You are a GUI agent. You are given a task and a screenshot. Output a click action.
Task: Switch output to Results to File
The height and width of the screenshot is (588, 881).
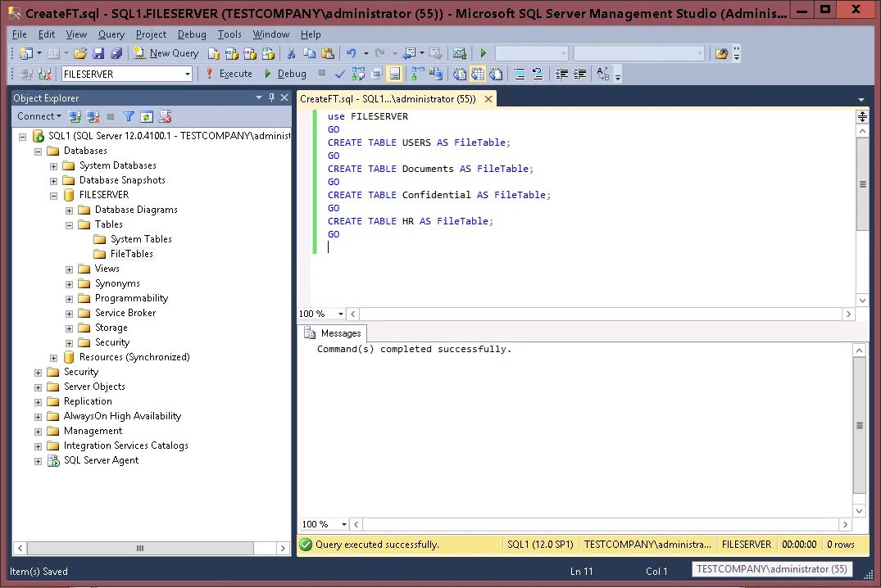(496, 74)
